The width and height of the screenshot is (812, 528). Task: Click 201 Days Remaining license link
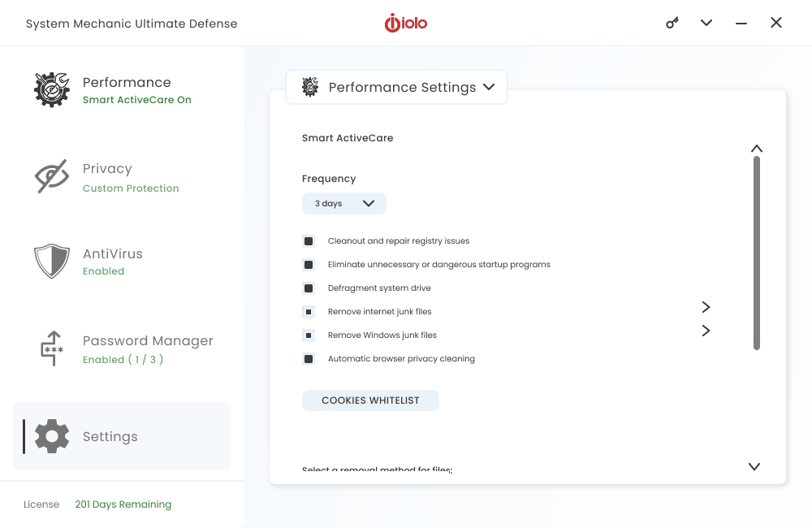(123, 504)
